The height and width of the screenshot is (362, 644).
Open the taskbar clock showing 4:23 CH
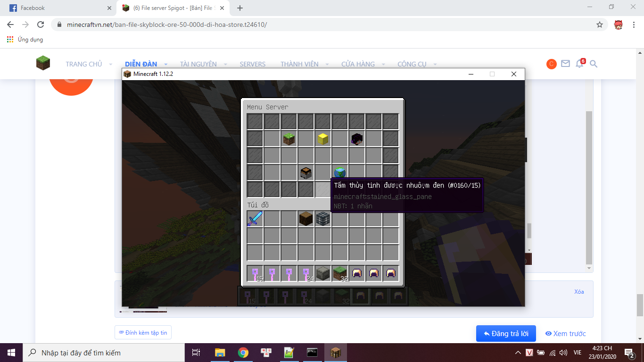[602, 353]
